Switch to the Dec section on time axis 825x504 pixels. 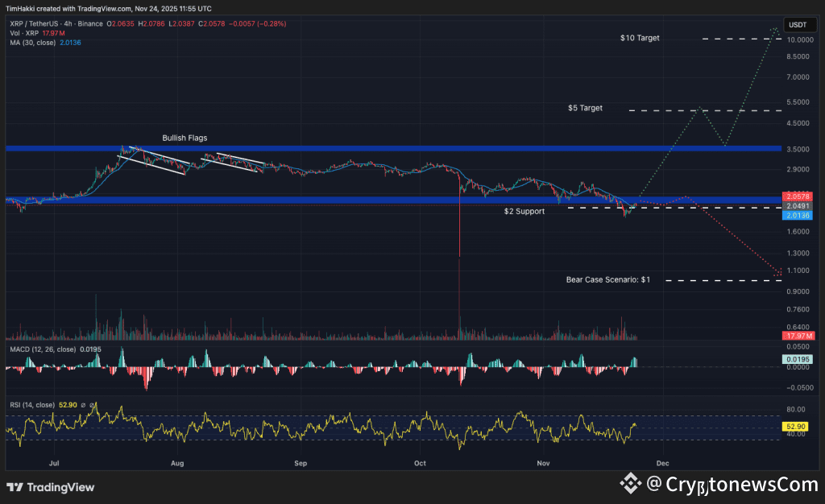[x=662, y=464]
